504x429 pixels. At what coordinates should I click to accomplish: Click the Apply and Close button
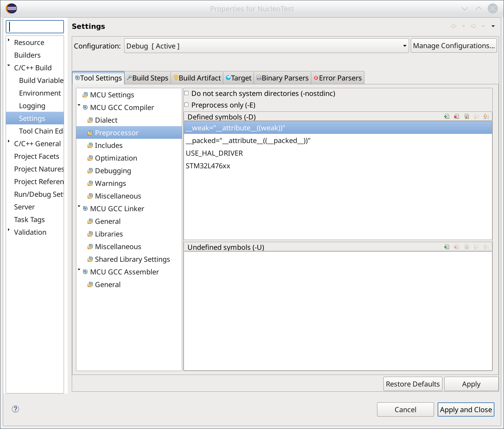point(466,410)
